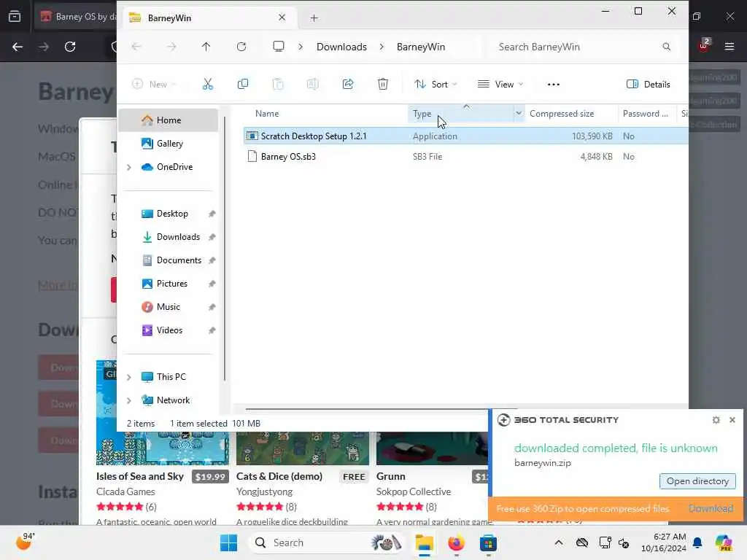747x560 pixels.
Task: Click Download link in 360 Zip banner
Action: (711, 508)
